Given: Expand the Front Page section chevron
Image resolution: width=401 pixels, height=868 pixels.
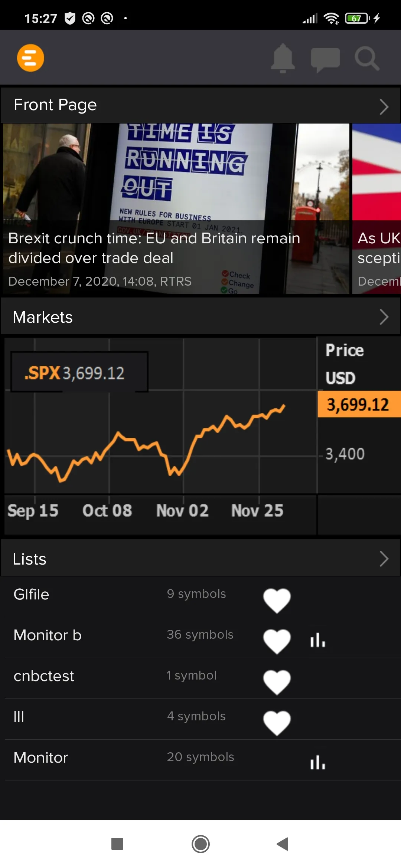Looking at the screenshot, I should coord(384,107).
